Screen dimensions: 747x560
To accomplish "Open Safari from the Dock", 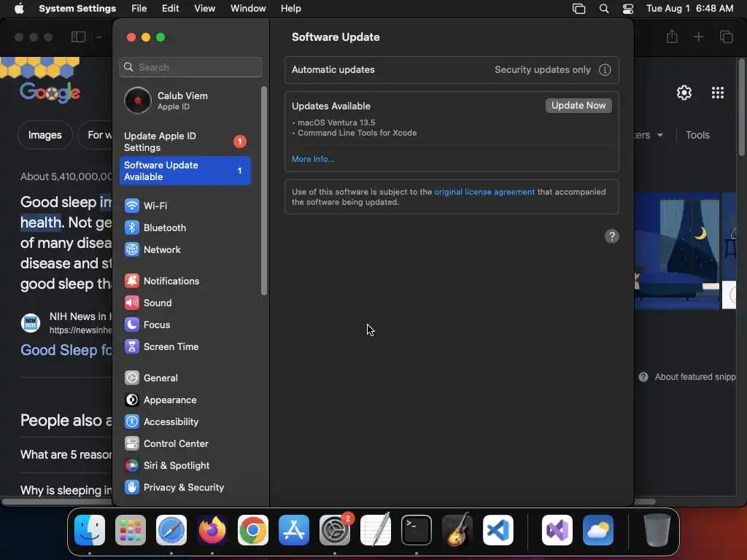I will coord(171,530).
